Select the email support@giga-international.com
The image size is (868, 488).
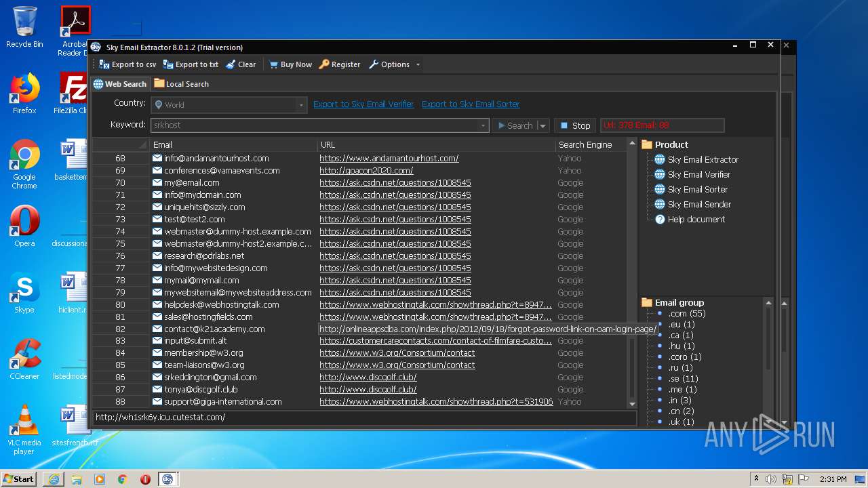(223, 402)
